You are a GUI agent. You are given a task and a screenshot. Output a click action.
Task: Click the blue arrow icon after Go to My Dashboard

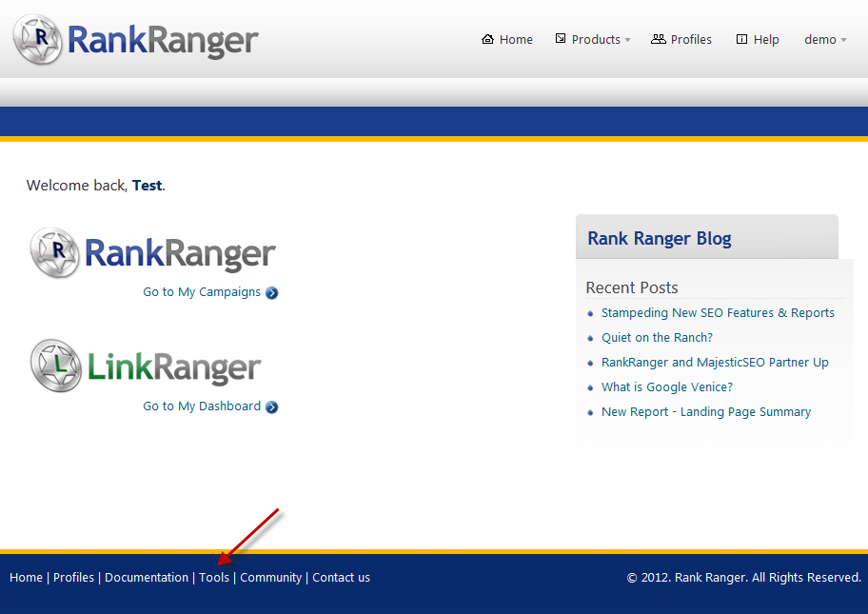[272, 406]
